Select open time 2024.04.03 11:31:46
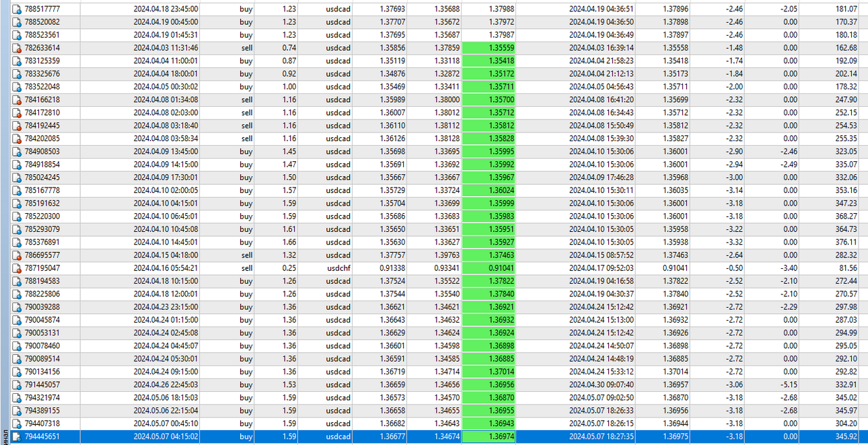Viewport: 868px width, 445px height. (166, 48)
